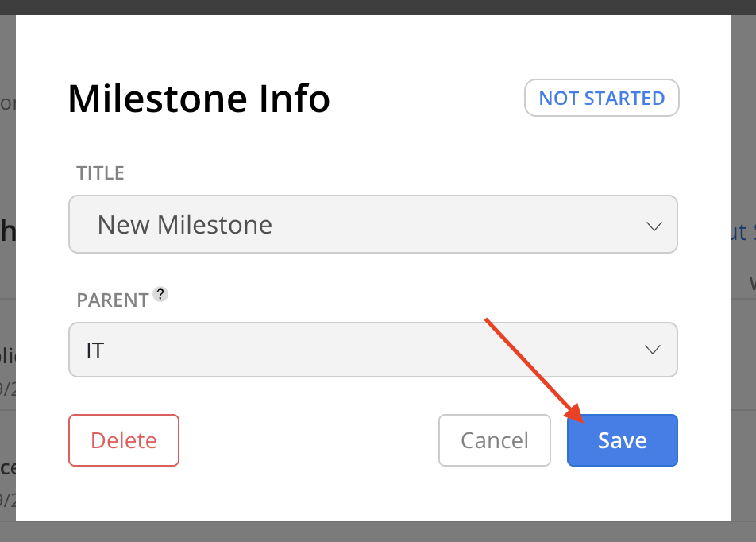This screenshot has width=756, height=542.
Task: Click the New Milestone text in Title
Action: [x=185, y=224]
